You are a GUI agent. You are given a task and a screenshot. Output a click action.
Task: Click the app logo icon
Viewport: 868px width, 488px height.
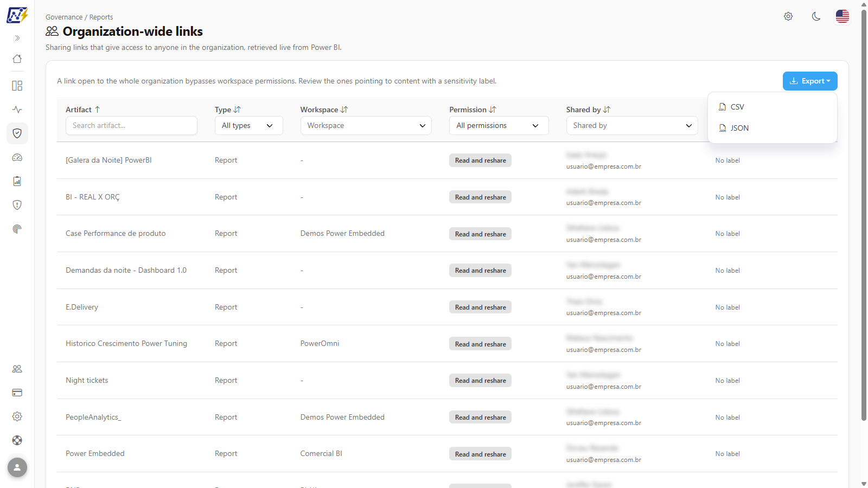pyautogui.click(x=17, y=15)
